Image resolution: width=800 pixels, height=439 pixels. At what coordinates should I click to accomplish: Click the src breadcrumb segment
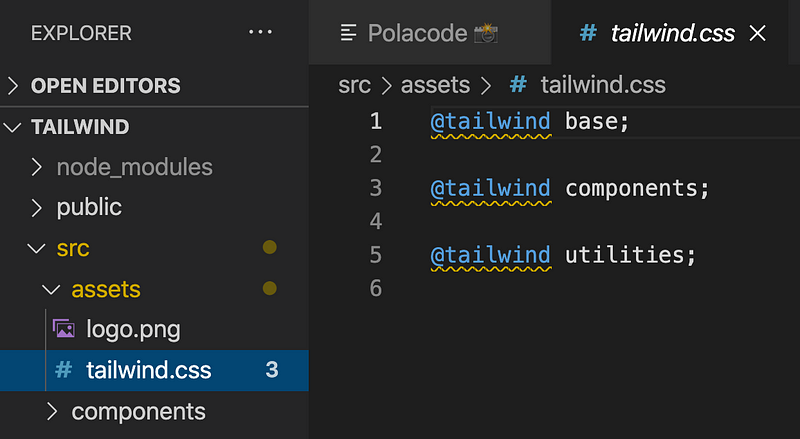coord(355,85)
